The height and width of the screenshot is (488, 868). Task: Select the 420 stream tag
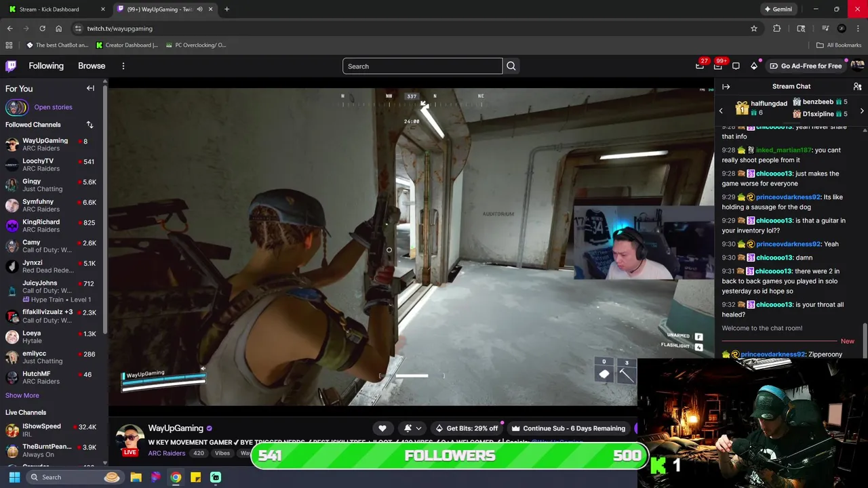point(199,453)
